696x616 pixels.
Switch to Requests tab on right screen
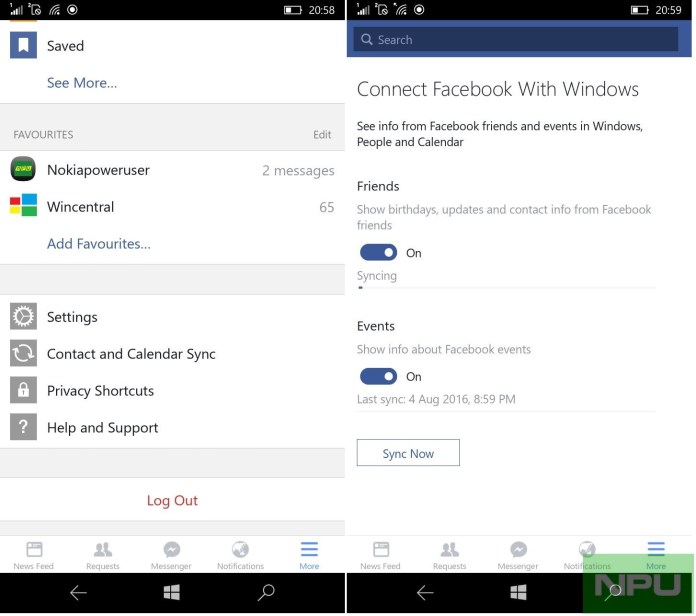coord(450,555)
